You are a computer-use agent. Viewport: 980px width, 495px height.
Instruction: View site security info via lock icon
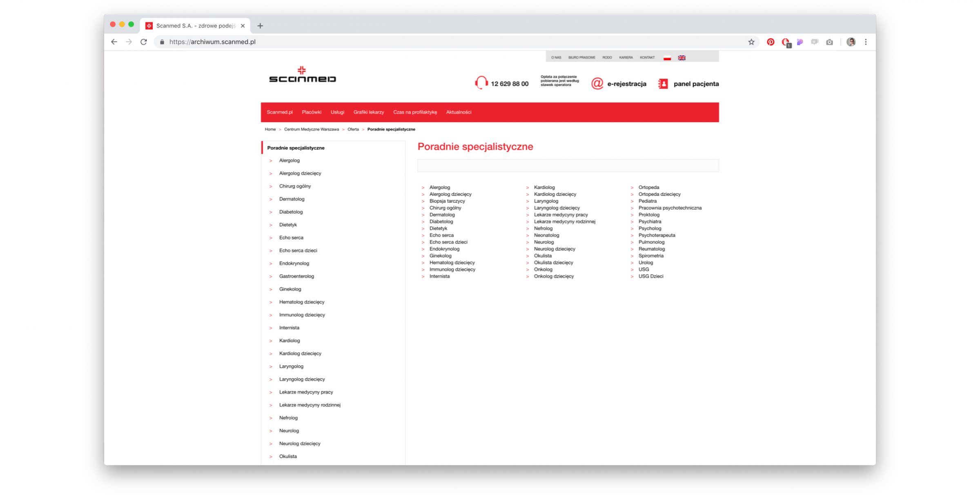[162, 42]
